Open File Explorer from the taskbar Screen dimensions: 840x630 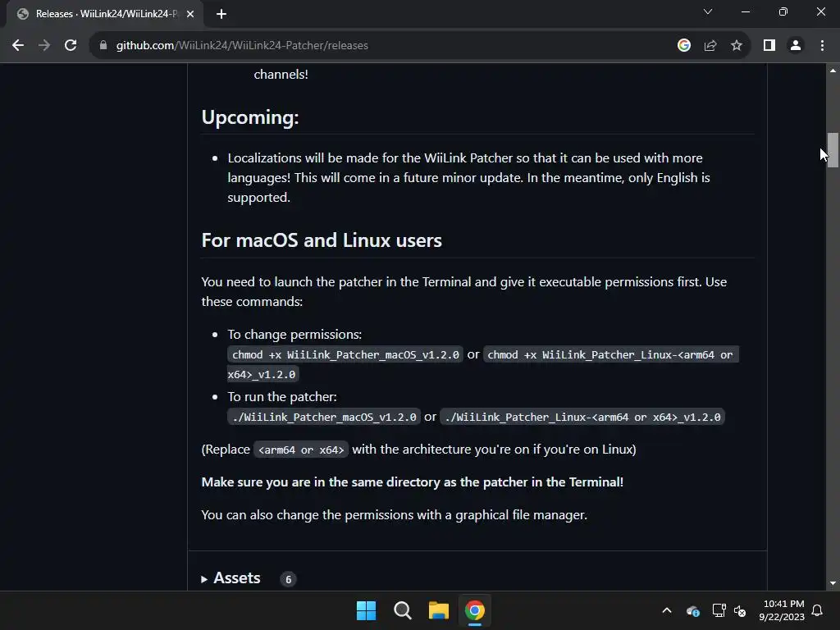439,610
